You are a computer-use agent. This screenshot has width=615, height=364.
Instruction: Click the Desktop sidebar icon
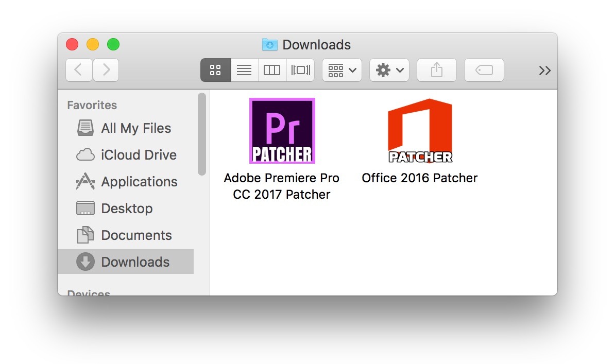85,208
